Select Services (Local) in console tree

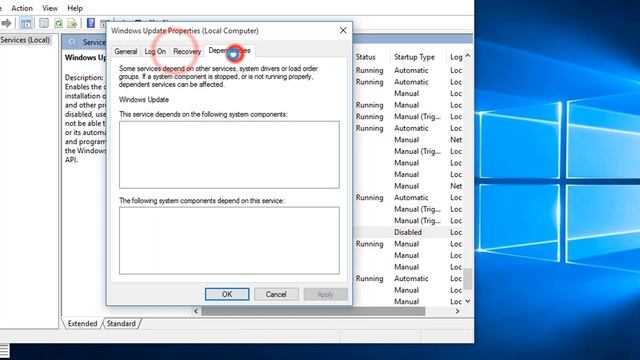(x=25, y=40)
